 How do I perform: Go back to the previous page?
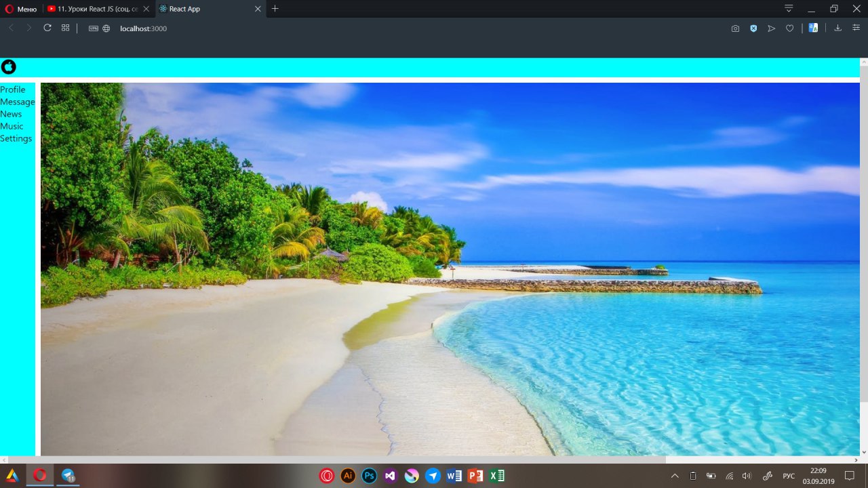click(12, 28)
